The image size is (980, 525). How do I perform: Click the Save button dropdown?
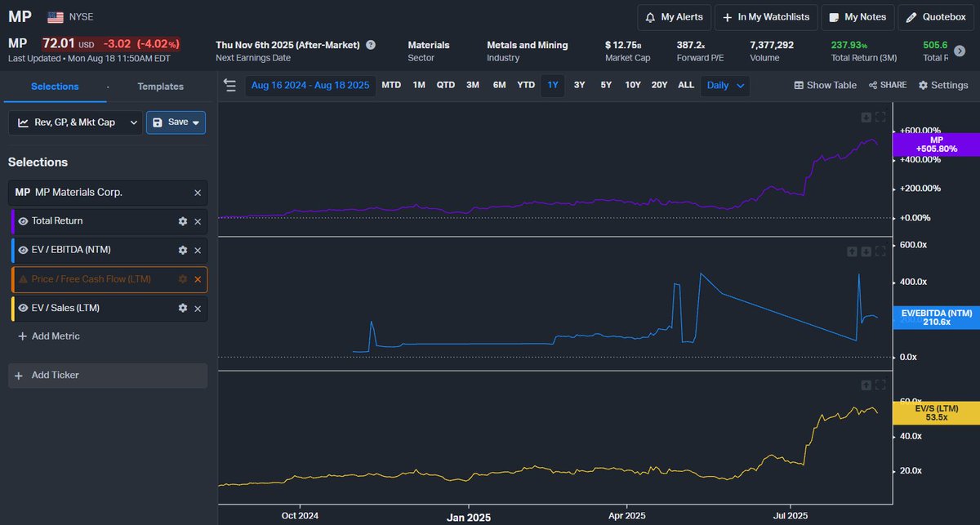(x=176, y=122)
